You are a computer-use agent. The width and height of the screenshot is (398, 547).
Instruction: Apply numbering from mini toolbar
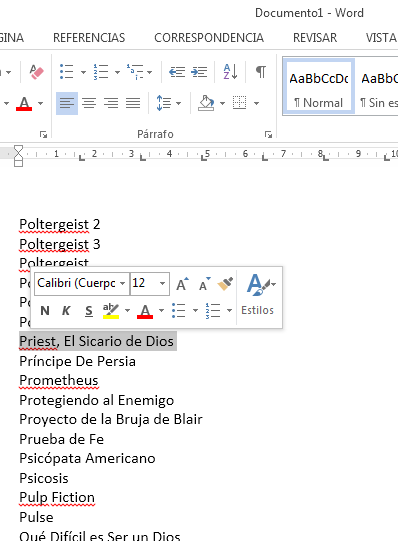tap(213, 310)
